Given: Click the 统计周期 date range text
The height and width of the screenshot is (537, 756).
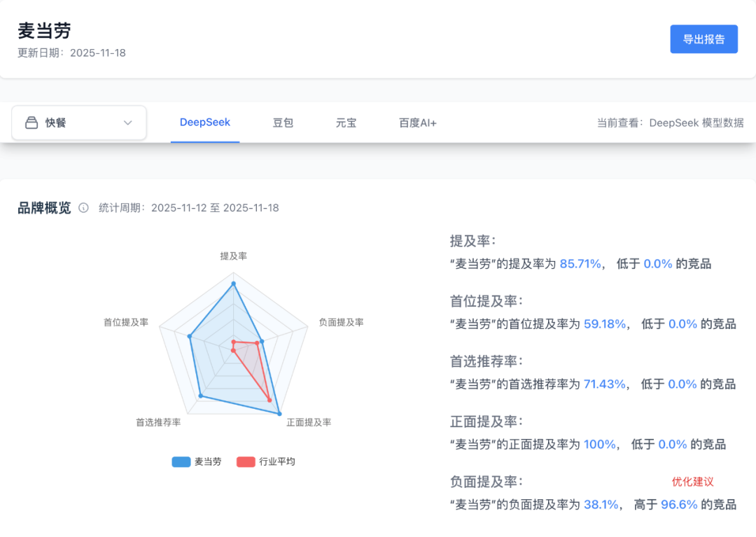Looking at the screenshot, I should [188, 208].
